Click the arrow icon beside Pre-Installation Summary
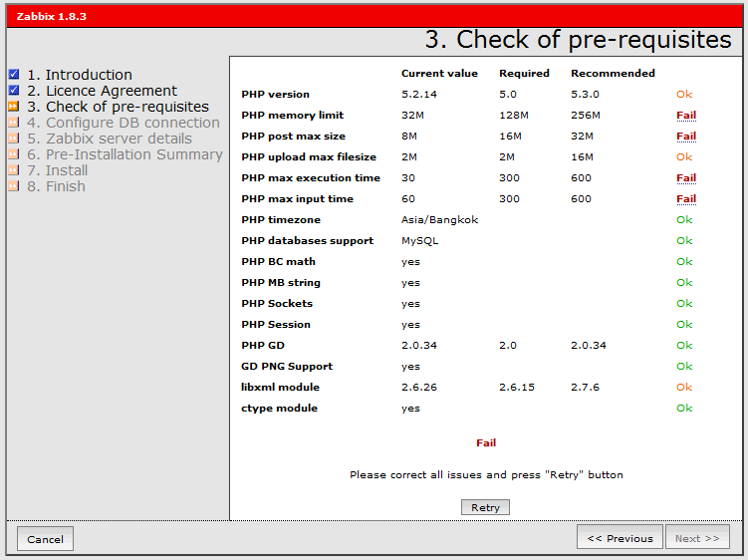Image resolution: width=748 pixels, height=560 pixels. (x=14, y=153)
